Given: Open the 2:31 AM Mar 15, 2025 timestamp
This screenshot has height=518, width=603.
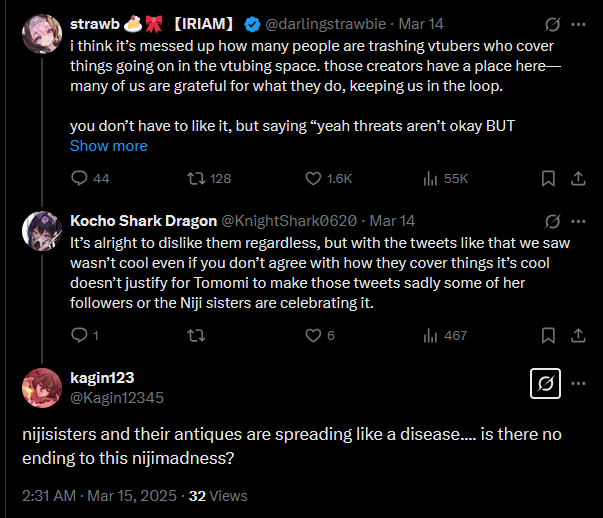Looking at the screenshot, I should [99, 495].
